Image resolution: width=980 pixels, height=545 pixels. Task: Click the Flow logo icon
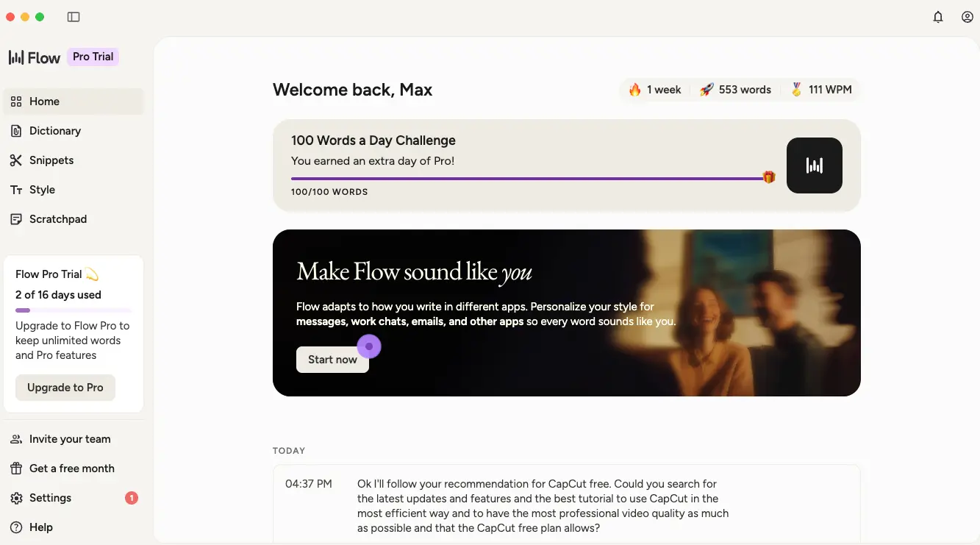point(15,57)
